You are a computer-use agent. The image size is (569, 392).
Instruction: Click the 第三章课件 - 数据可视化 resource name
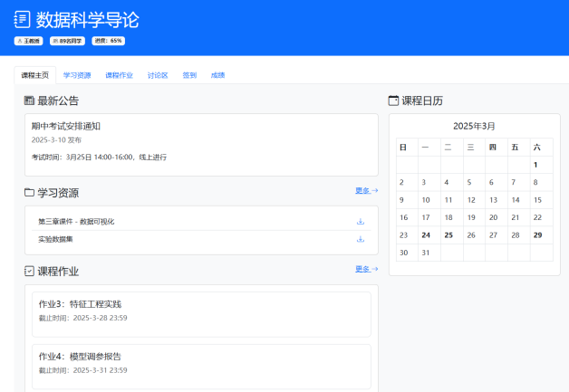pyautogui.click(x=76, y=221)
